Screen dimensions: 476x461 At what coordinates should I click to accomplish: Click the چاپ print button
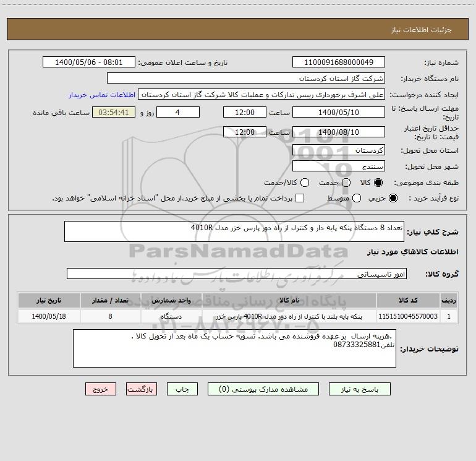[182, 389]
